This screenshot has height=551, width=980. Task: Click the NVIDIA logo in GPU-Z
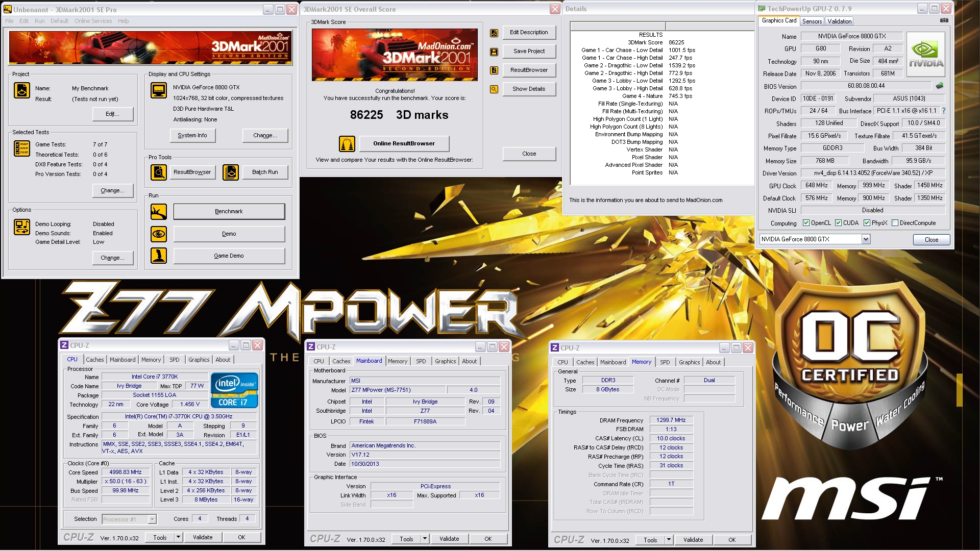pyautogui.click(x=926, y=54)
